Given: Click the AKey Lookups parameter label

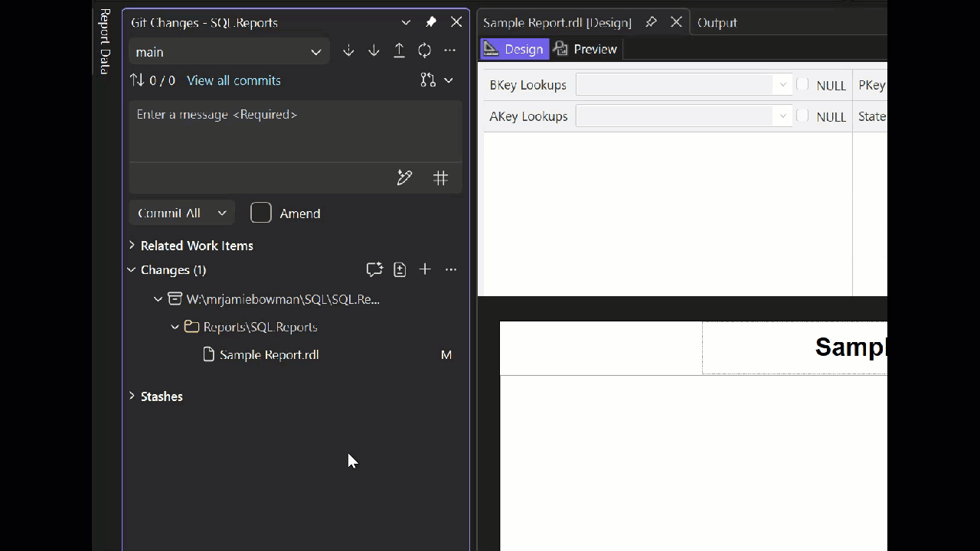Looking at the screenshot, I should pos(528,116).
